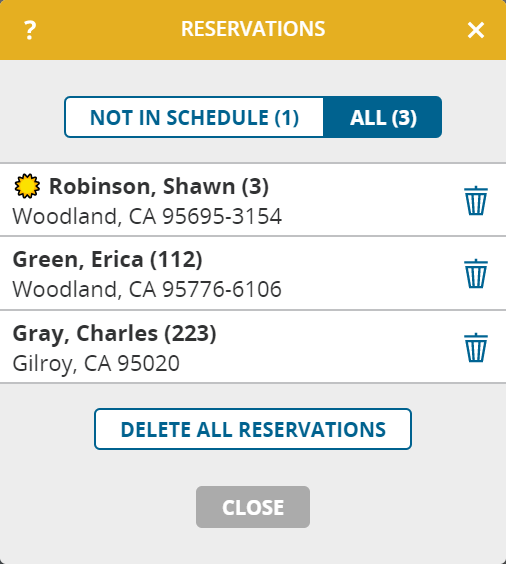Open Green, Erica (112) reservation
506x564 pixels.
click(x=253, y=273)
